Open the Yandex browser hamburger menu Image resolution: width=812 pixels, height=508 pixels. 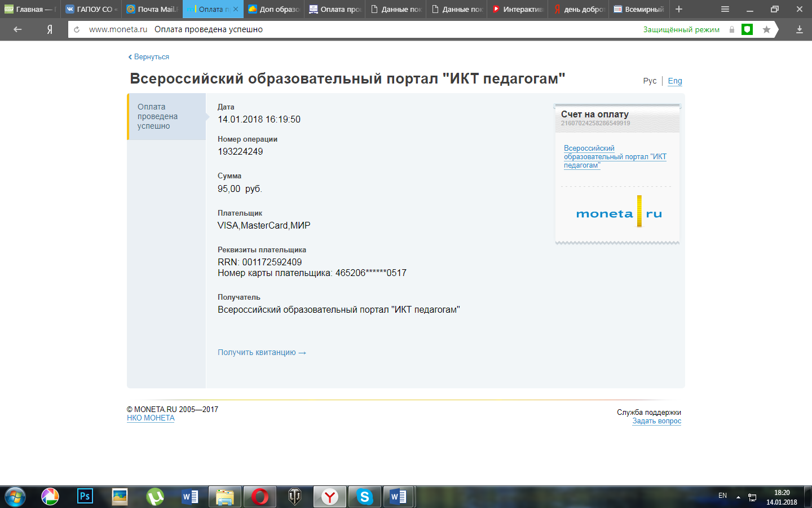(x=725, y=9)
